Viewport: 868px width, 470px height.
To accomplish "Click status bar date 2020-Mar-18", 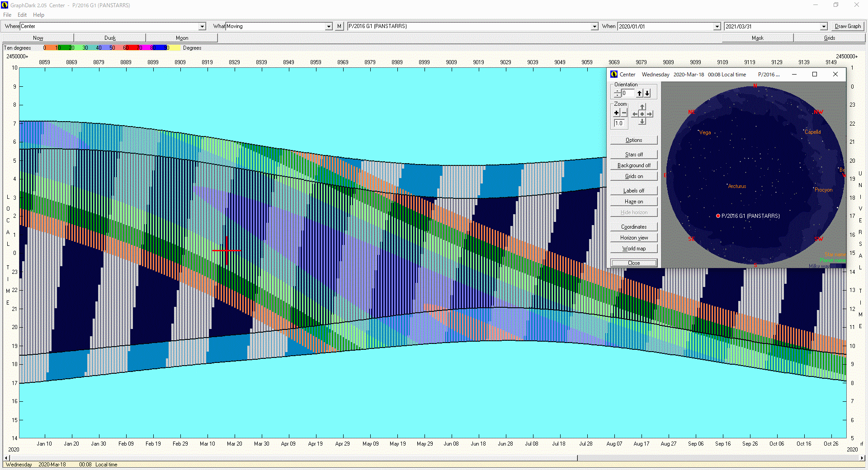I will (x=52, y=465).
